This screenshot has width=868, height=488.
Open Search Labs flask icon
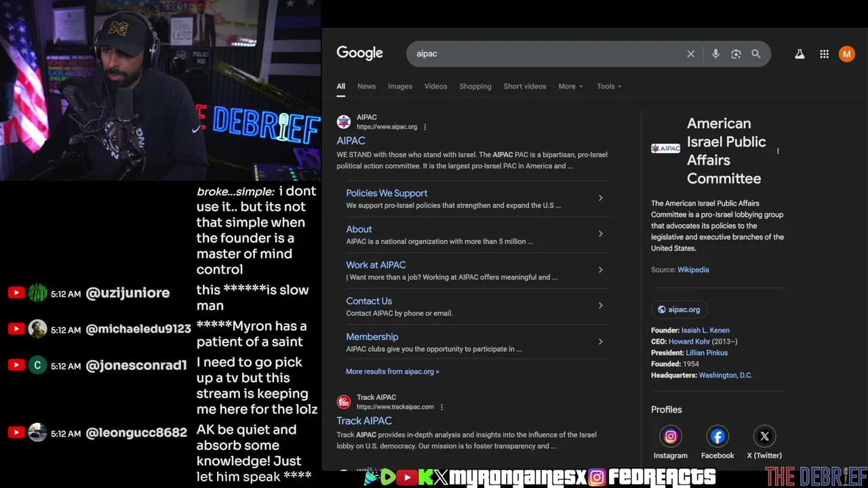coord(800,54)
